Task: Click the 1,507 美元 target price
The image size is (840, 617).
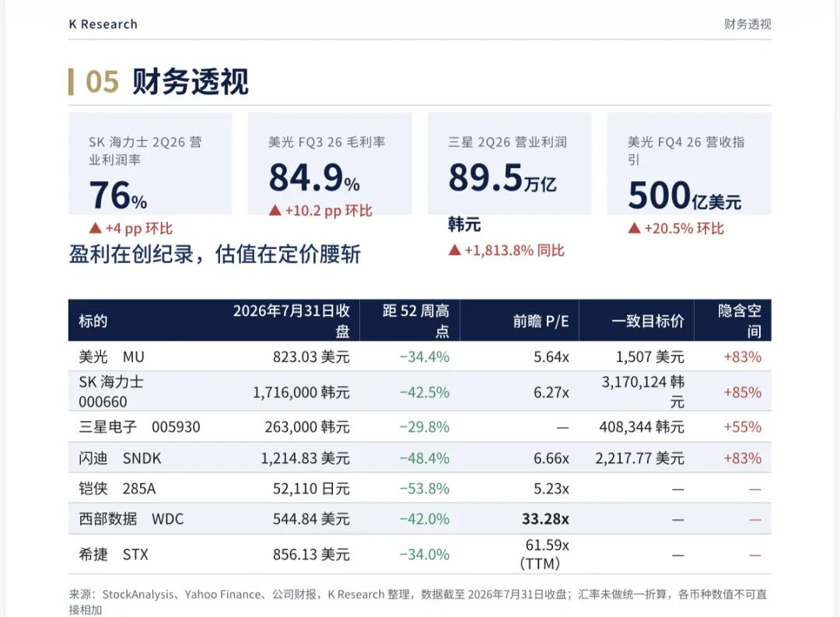Action: 649,356
